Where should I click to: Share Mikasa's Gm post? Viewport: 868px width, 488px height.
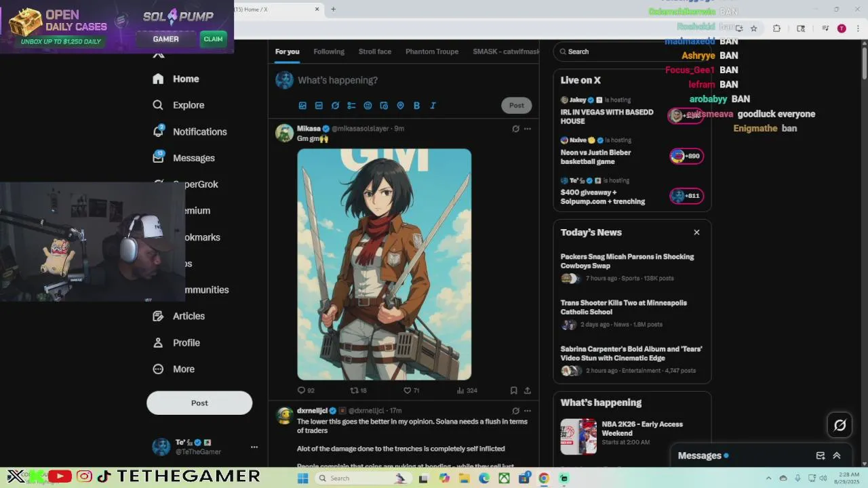click(x=528, y=390)
